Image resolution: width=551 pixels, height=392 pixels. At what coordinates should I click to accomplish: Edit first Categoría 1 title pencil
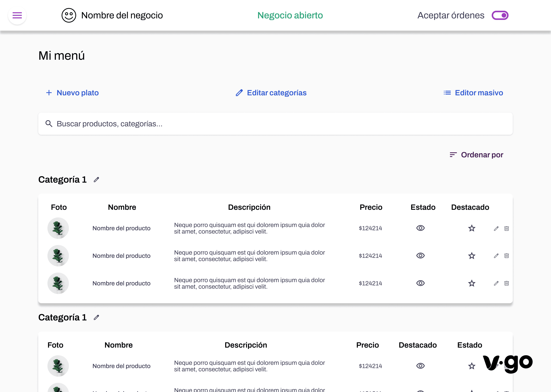96,180
